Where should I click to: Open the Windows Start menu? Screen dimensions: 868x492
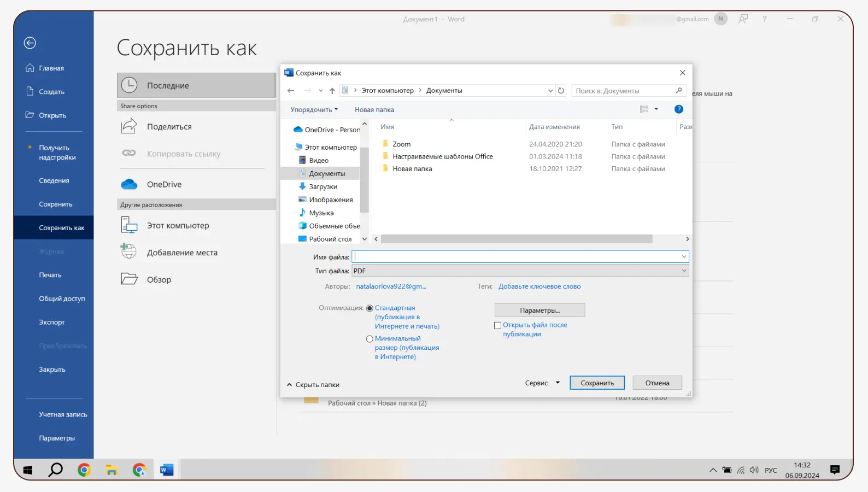click(x=28, y=470)
